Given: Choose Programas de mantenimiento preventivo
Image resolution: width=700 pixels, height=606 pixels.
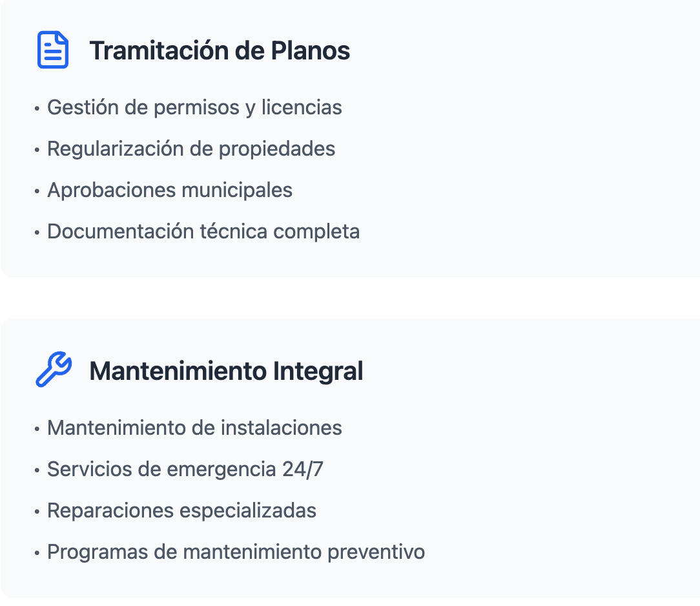Looking at the screenshot, I should (236, 552).
